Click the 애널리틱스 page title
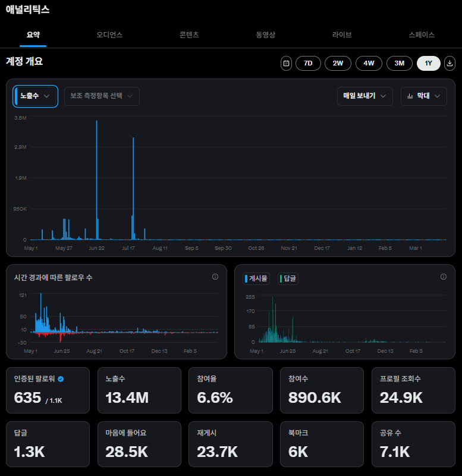The image size is (462, 476). (x=27, y=10)
